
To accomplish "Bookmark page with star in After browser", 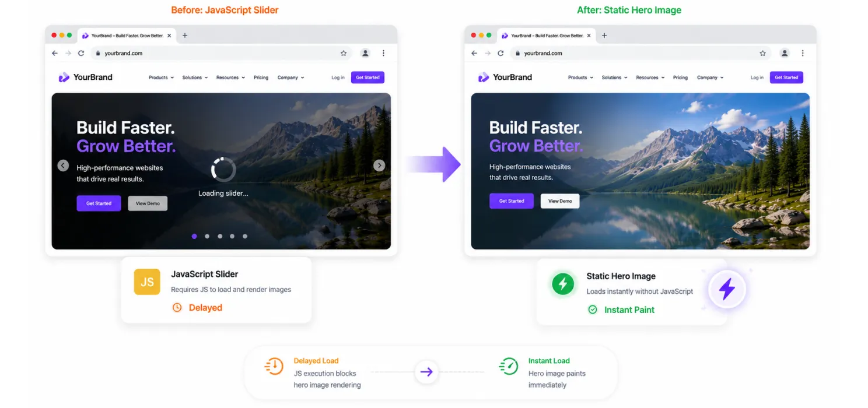I will (762, 53).
